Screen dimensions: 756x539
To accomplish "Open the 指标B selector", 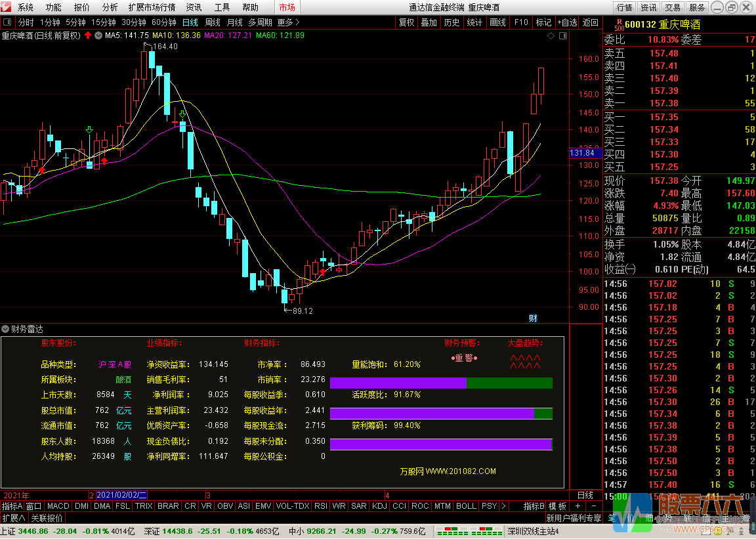I will (534, 506).
